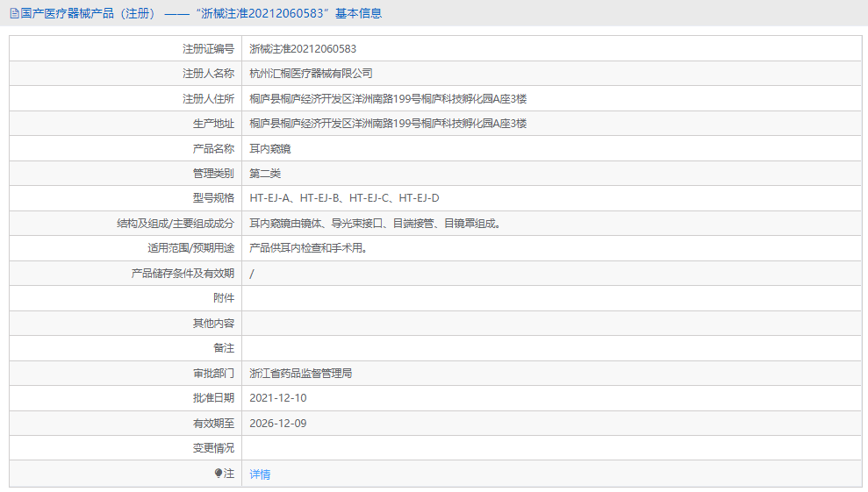Click the 型号规格 label
This screenshot has width=868, height=492.
(213, 198)
